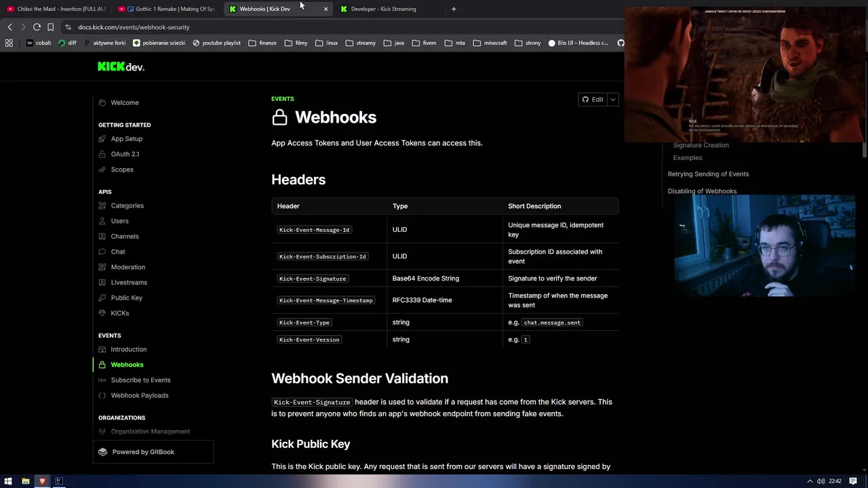Image resolution: width=868 pixels, height=488 pixels.
Task: Click the lock icon beside the Webhooks heading
Action: (279, 117)
